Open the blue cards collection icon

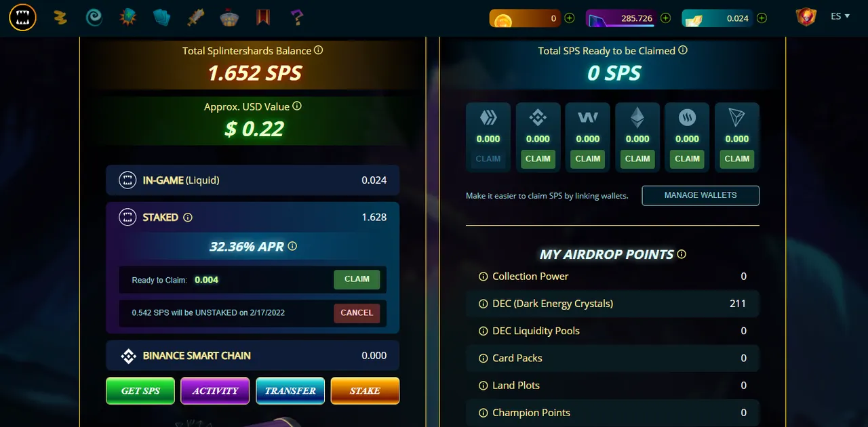point(161,18)
